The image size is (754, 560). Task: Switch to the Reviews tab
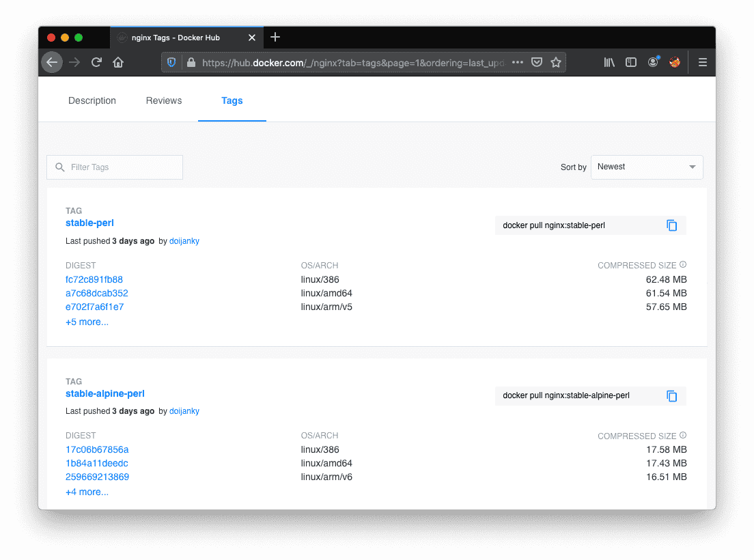tap(164, 100)
